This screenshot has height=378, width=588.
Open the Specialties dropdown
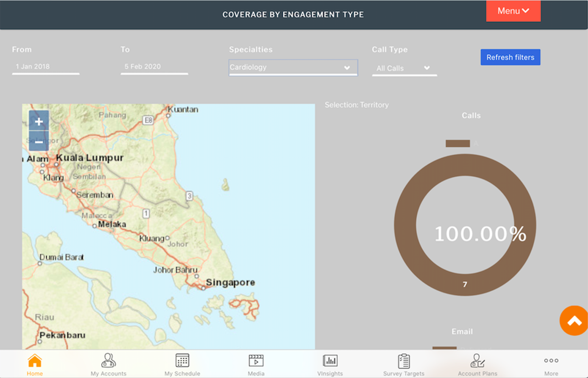[x=293, y=68]
